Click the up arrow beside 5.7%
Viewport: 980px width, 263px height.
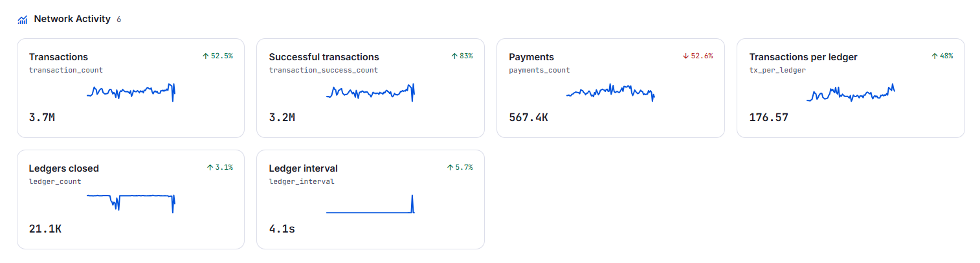pyautogui.click(x=450, y=167)
